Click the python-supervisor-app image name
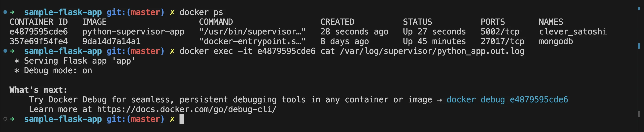This screenshot has width=644, height=132. coord(133,32)
